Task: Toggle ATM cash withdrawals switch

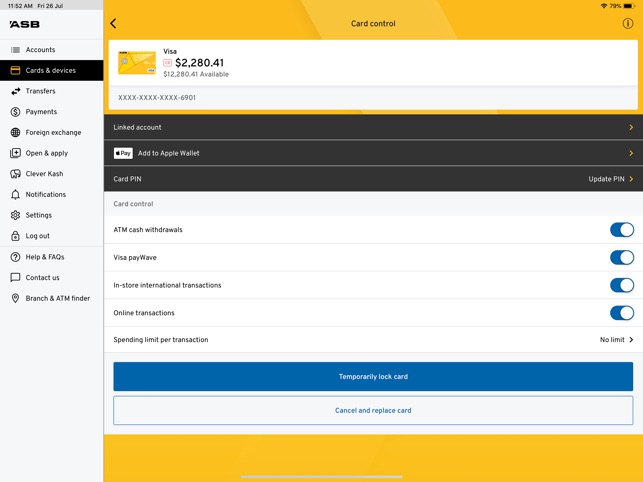Action: tap(622, 230)
